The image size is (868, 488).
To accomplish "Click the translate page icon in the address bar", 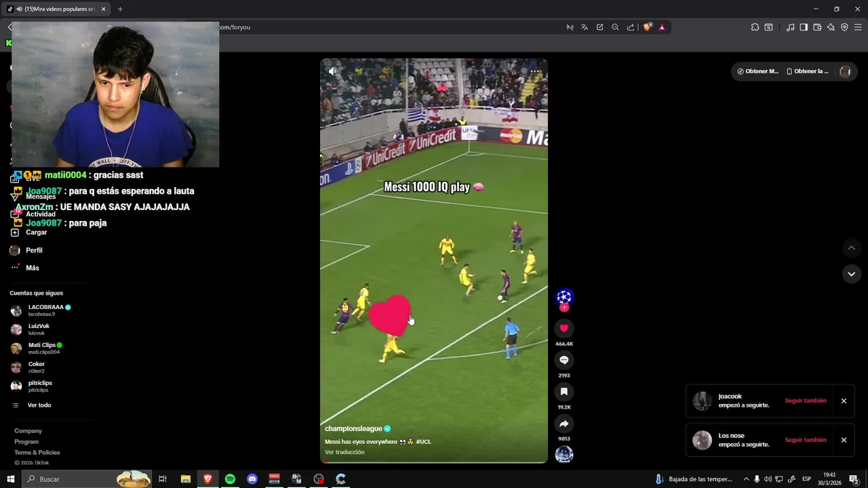I will tap(585, 27).
